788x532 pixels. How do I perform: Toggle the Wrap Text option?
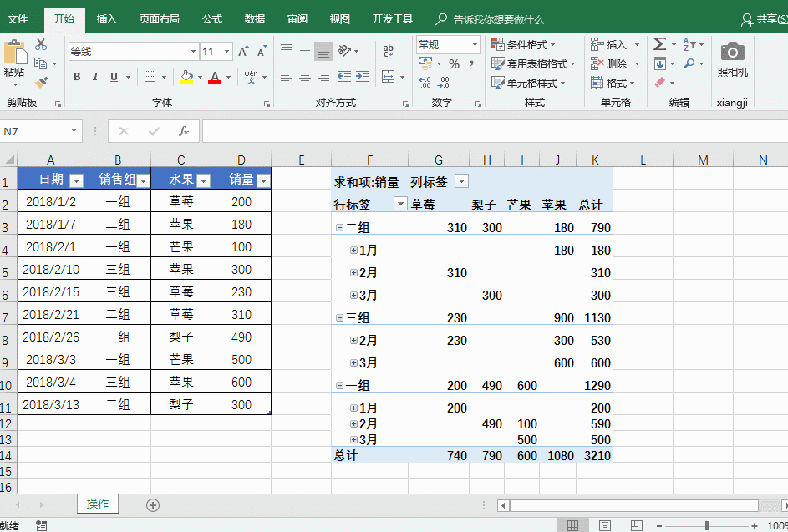388,50
